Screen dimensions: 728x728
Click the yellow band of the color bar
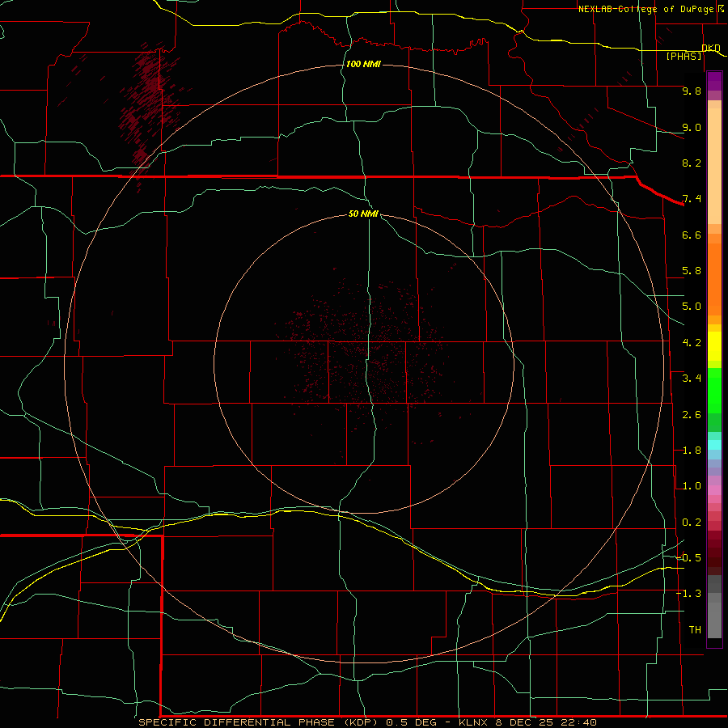pyautogui.click(x=714, y=346)
